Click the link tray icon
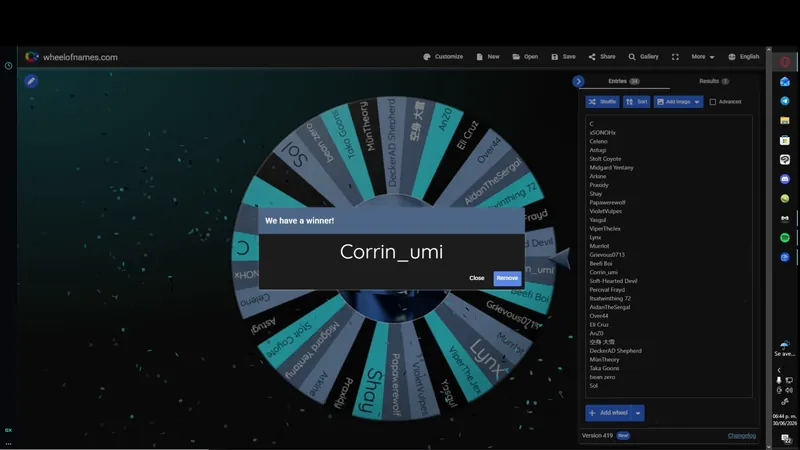 tap(785, 402)
